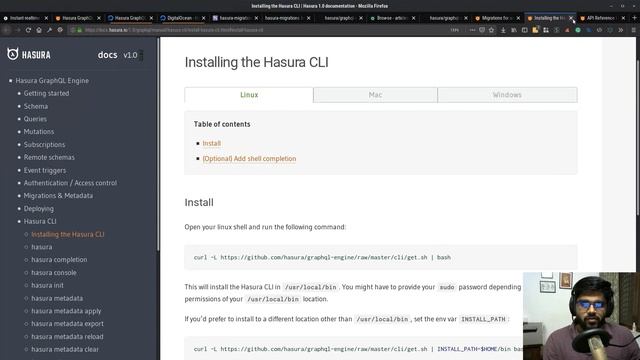Go to the browser home page
Image resolution: width=640 pixels, height=360 pixels.
[x=39, y=30]
